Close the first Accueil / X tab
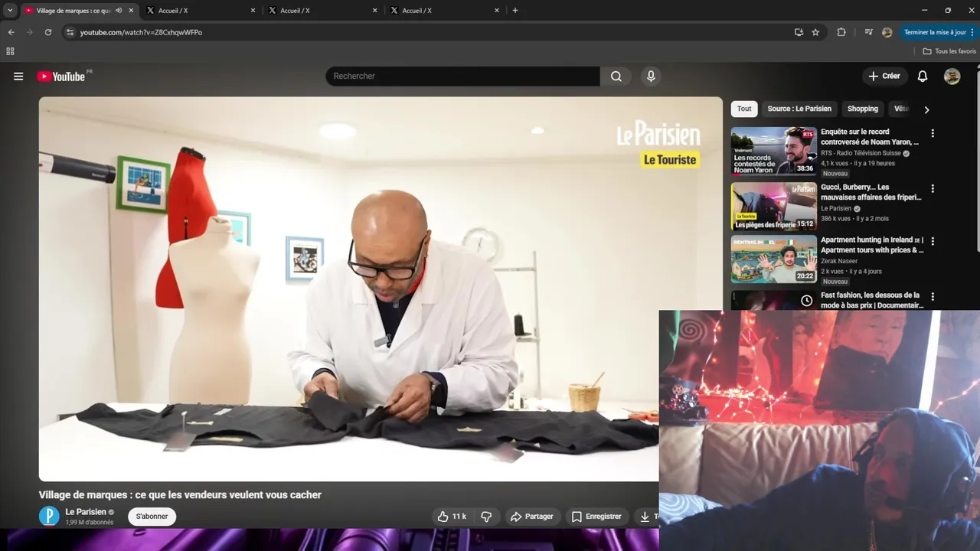Image resolution: width=980 pixels, height=551 pixels. point(253,11)
